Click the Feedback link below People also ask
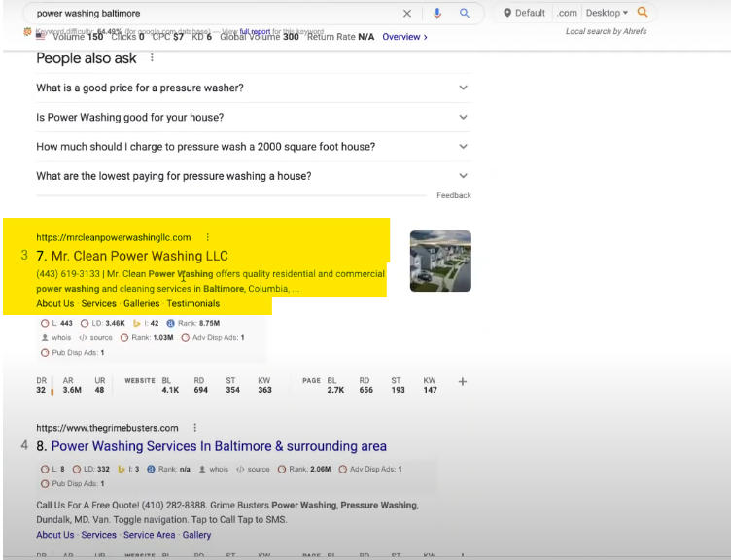Viewport: 731px width, 560px height. 454,195
